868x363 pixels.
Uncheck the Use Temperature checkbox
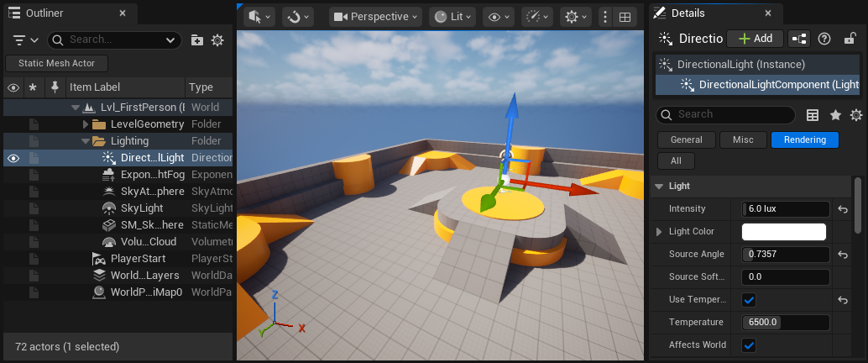749,300
